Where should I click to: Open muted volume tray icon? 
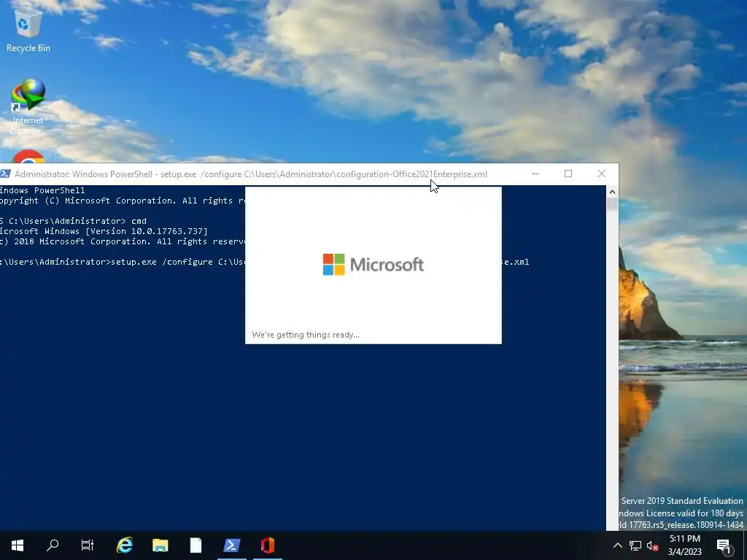[652, 545]
